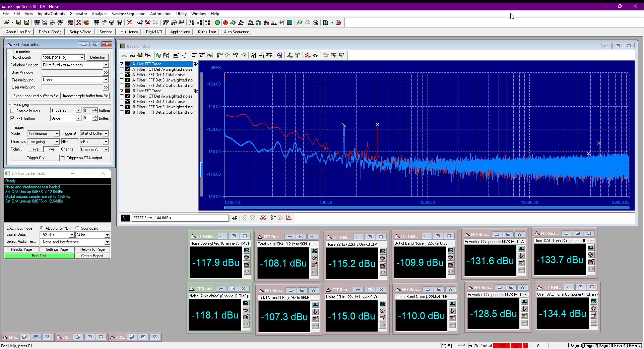Image resolution: width=644 pixels, height=349 pixels.
Task: Click the save floppy disk toolbar icon
Action: point(19,22)
